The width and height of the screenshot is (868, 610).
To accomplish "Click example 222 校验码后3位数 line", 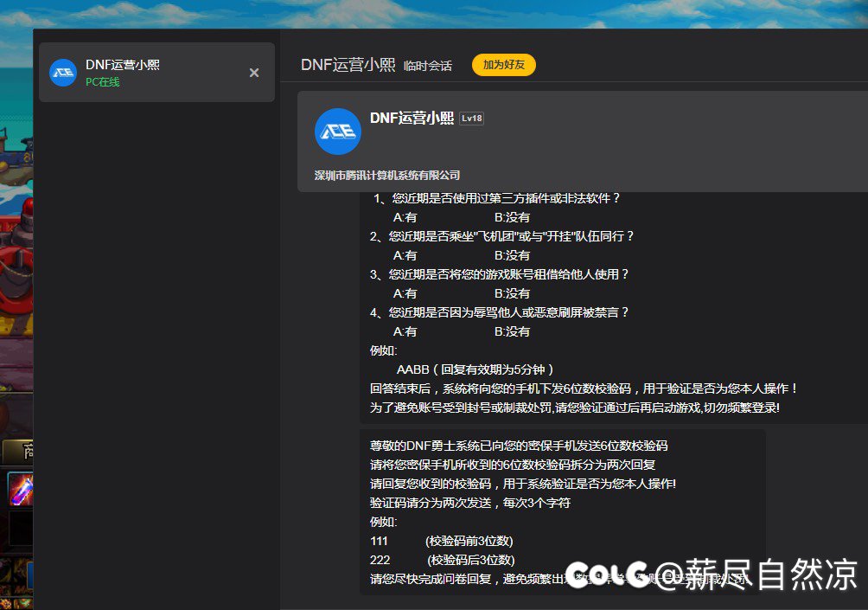I will tap(443, 560).
